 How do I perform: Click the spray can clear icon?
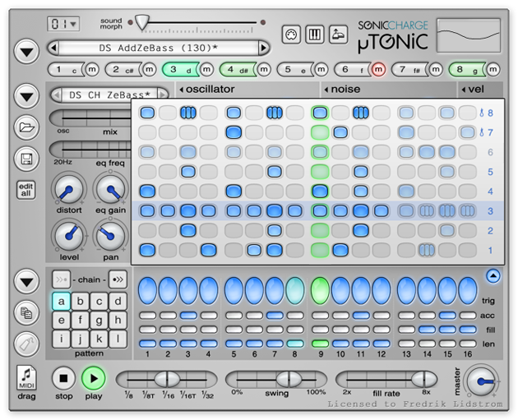26,344
